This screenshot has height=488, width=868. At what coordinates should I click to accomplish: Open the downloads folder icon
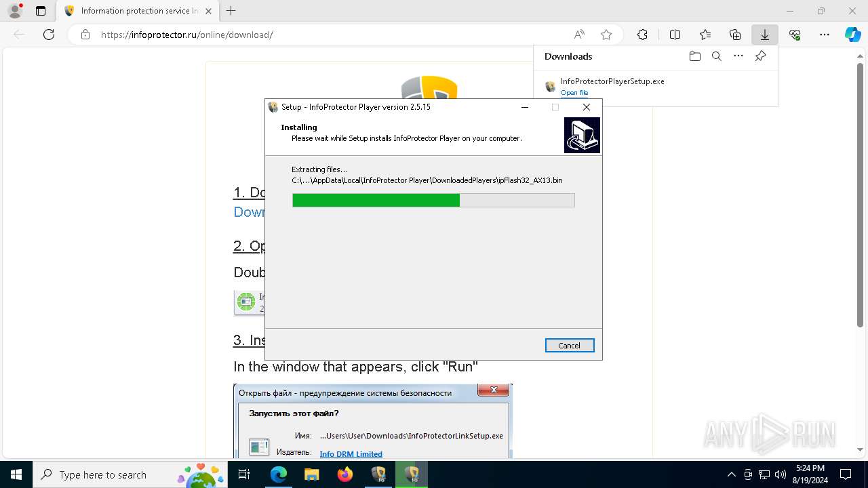(694, 56)
